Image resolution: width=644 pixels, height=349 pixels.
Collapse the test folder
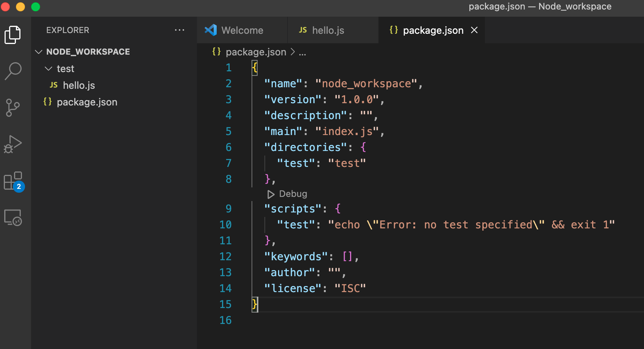tap(48, 69)
